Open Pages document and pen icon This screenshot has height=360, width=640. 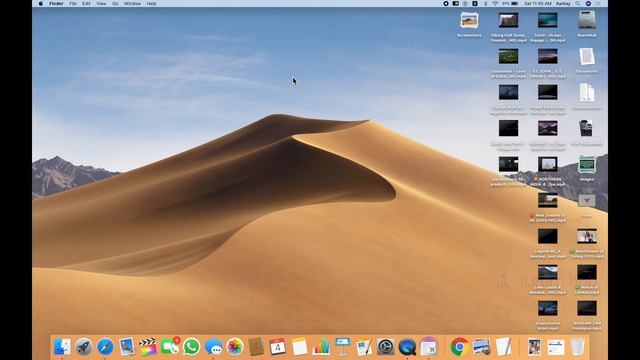pos(364,347)
